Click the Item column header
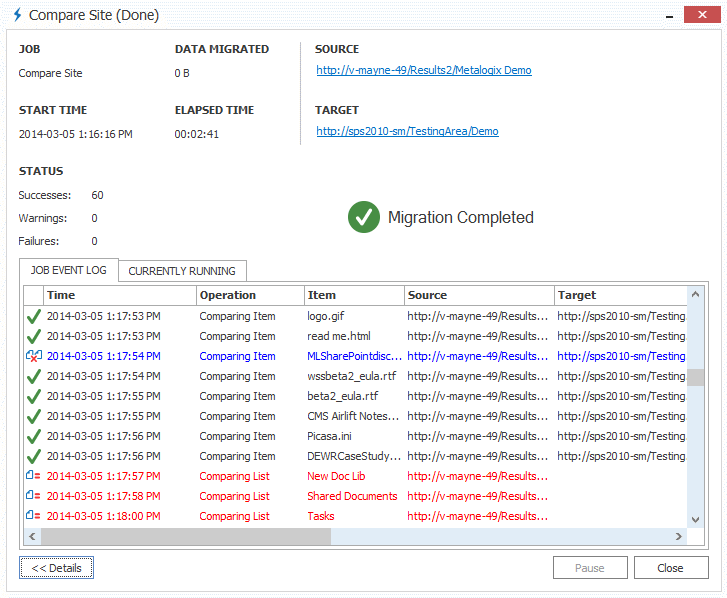The image size is (727, 598). pyautogui.click(x=355, y=295)
